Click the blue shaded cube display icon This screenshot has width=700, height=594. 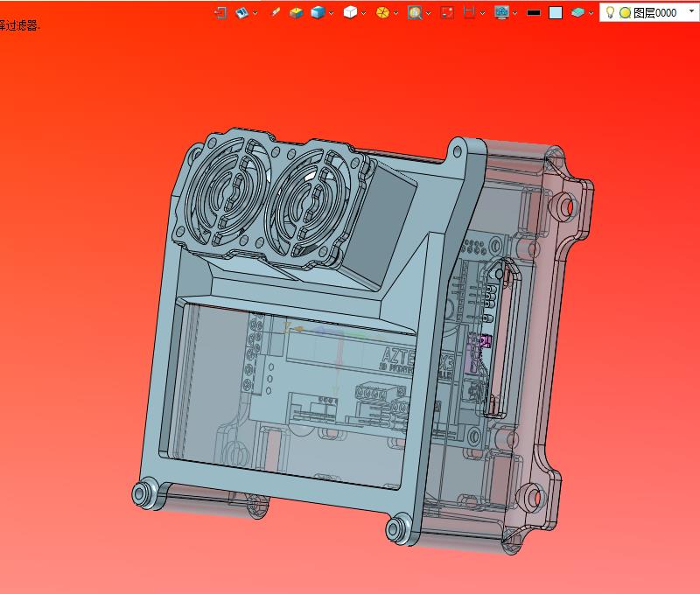tap(318, 12)
